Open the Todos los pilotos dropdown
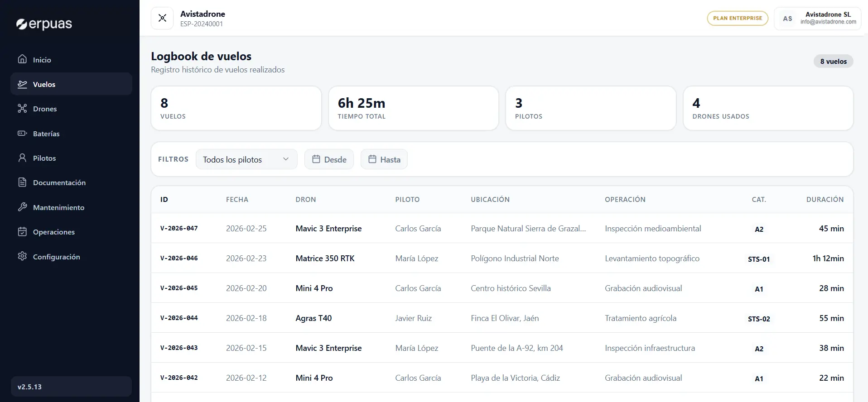This screenshot has height=402, width=868. click(246, 159)
